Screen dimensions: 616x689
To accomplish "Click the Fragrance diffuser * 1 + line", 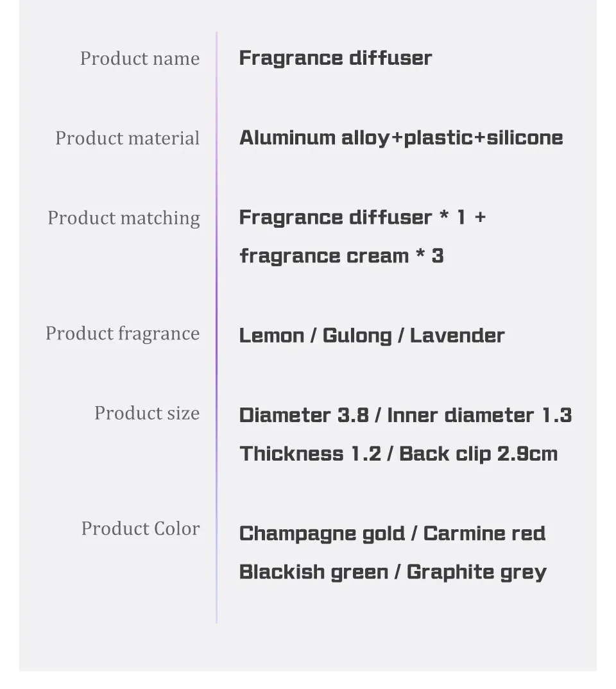I will 363,217.
